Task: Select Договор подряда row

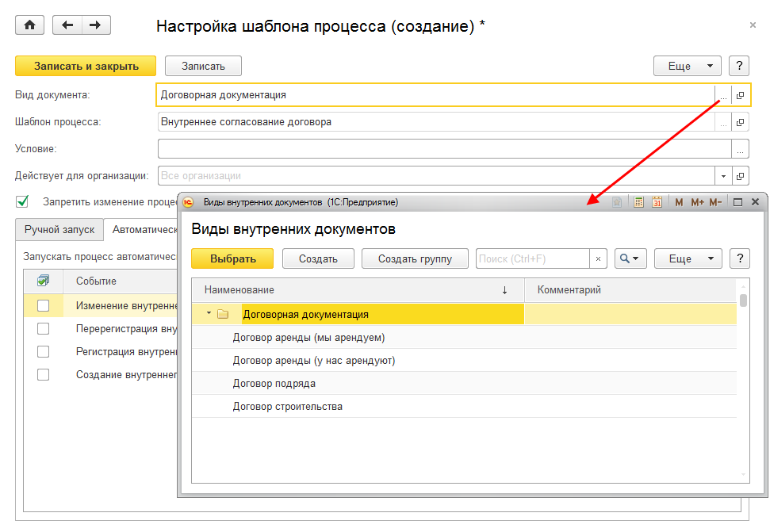Action: [464, 384]
